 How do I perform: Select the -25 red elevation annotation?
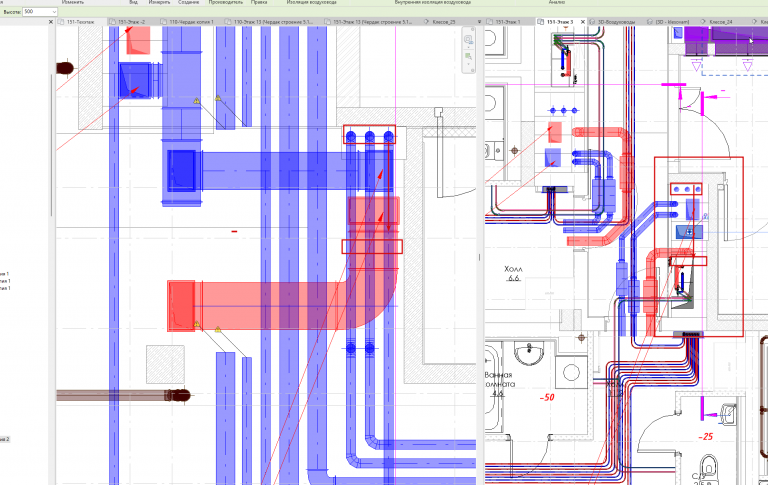[705, 436]
